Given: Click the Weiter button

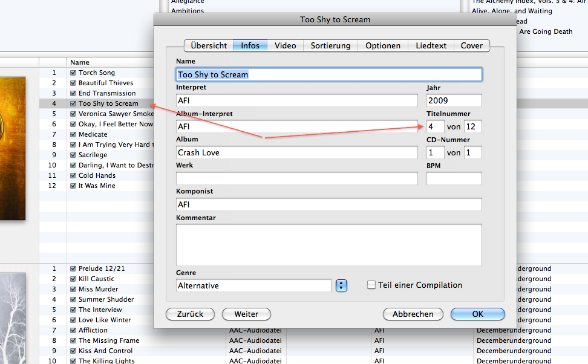Looking at the screenshot, I should point(246,314).
